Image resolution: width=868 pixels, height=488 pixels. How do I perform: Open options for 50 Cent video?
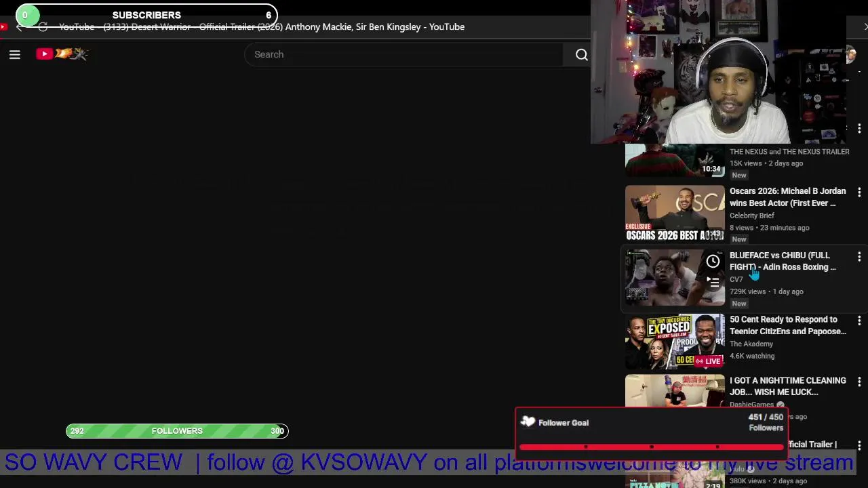click(859, 321)
